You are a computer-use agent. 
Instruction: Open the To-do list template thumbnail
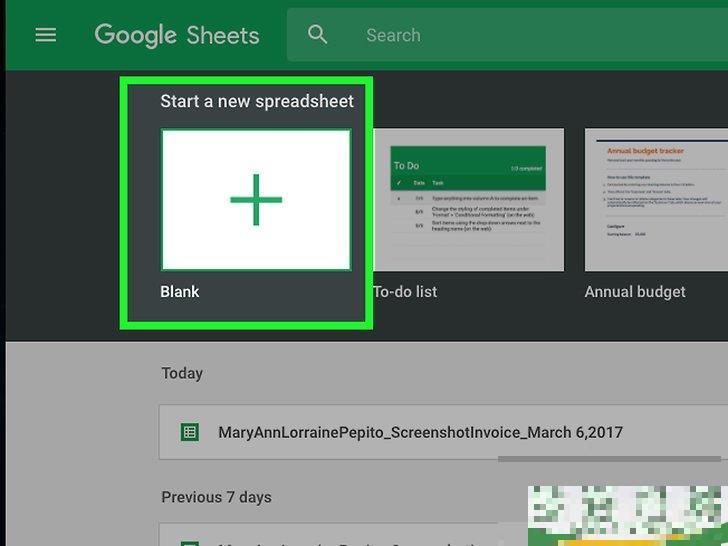tap(469, 200)
